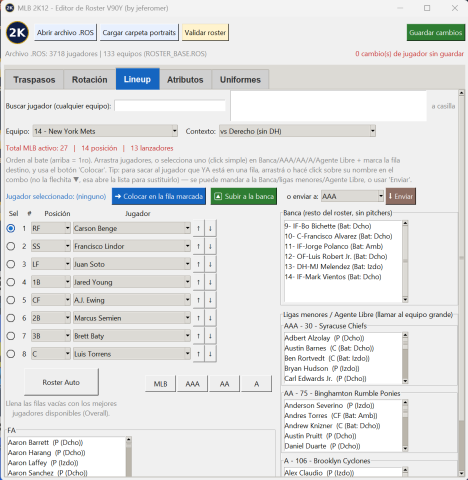Move Carson Benge down with arrow

coord(210,228)
